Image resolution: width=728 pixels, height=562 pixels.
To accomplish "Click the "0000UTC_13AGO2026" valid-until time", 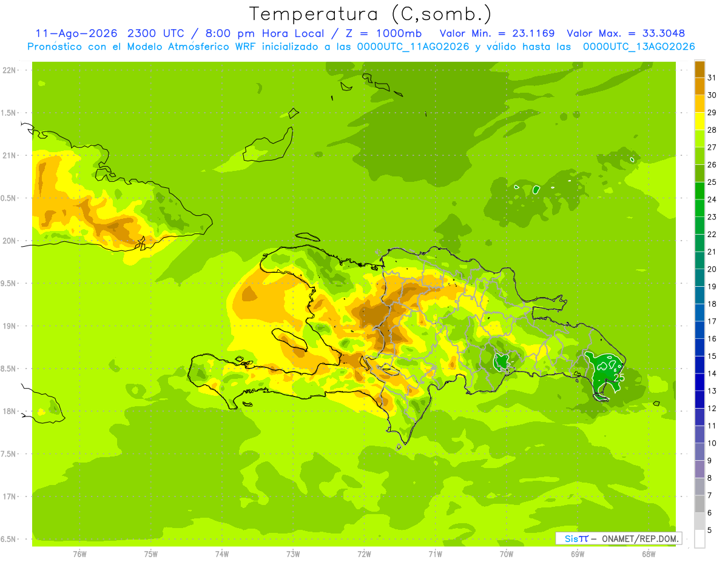I will pyautogui.click(x=639, y=47).
